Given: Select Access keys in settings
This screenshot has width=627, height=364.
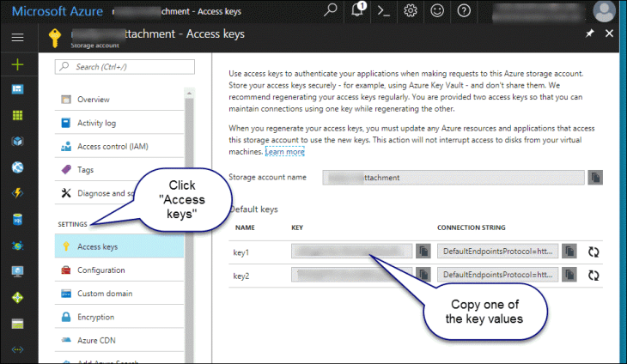Looking at the screenshot, I should pos(119,246).
